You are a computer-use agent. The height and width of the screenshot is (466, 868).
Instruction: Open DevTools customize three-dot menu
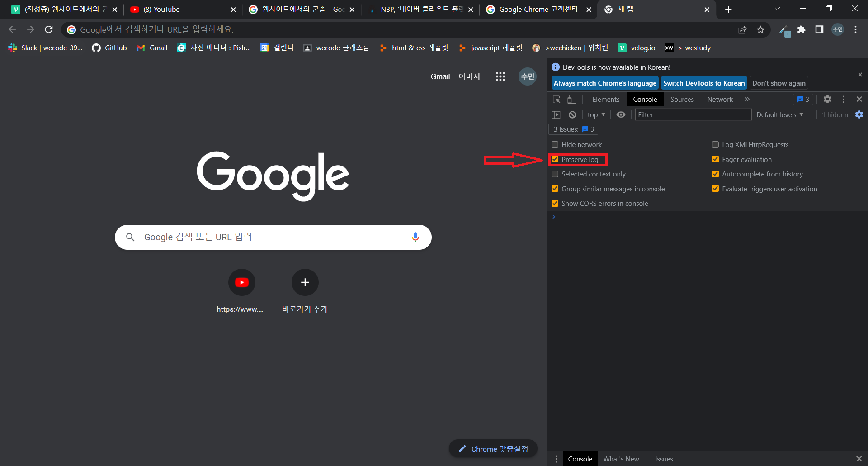click(x=844, y=100)
